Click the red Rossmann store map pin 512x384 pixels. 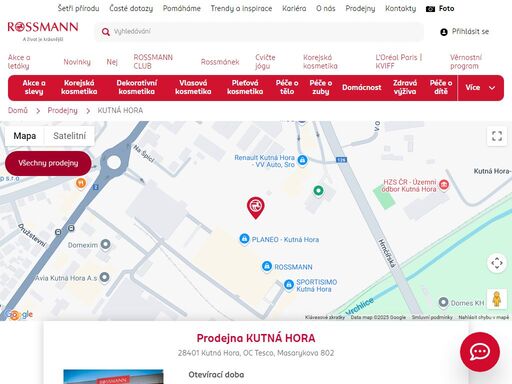pyautogui.click(x=256, y=208)
